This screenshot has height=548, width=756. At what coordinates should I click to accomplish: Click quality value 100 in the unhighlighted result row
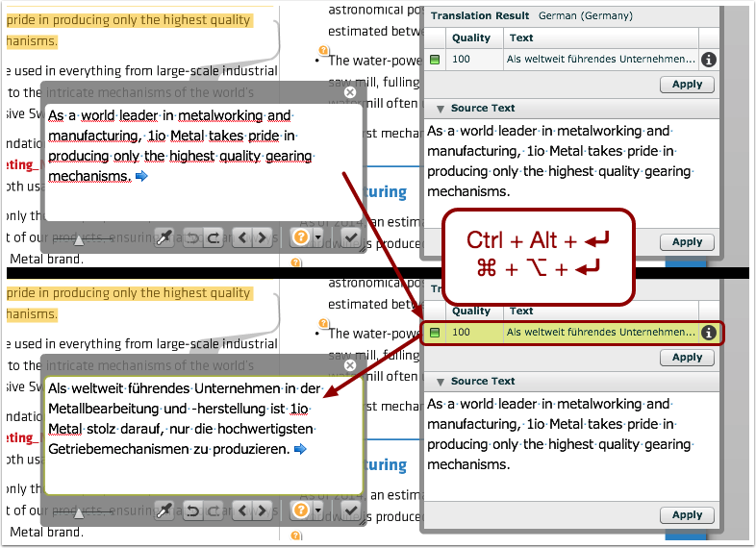tap(461, 60)
